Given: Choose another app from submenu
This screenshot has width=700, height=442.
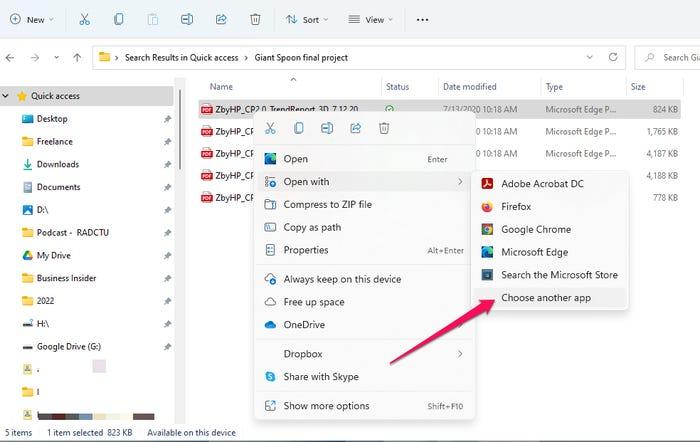Looking at the screenshot, I should (x=550, y=298).
